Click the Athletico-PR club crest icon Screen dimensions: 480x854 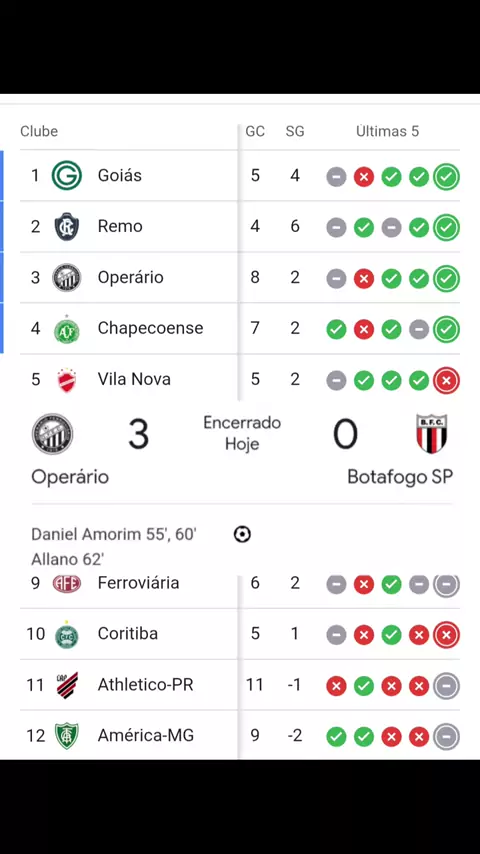click(x=66, y=685)
